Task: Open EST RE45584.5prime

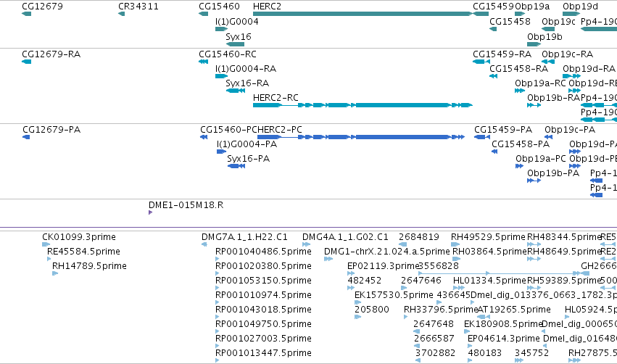Action: 83,252
